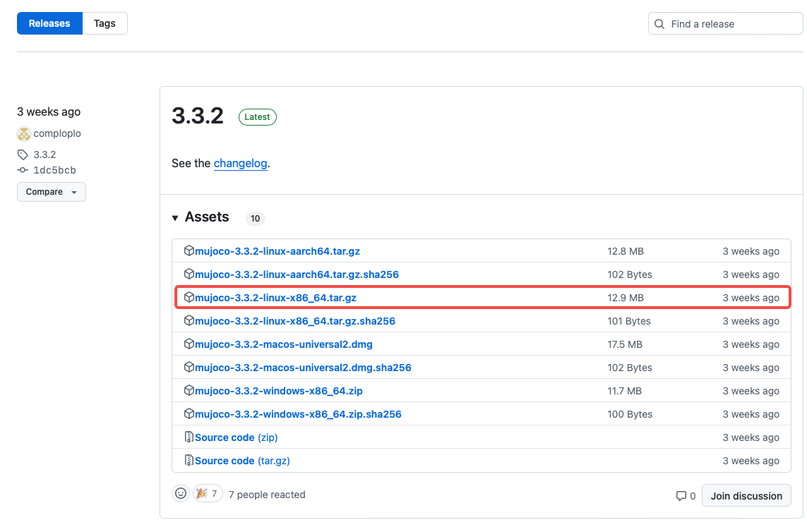Download mujoco-3.3.2-windows-x86_64.zip.sha256
Viewport: 807px width, 532px height.
click(x=298, y=414)
